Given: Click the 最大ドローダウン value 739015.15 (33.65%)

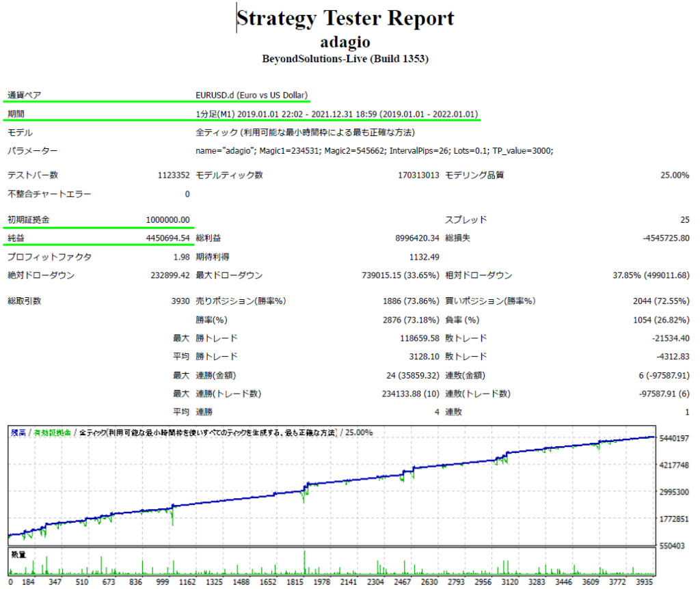Looking at the screenshot, I should point(401,275).
